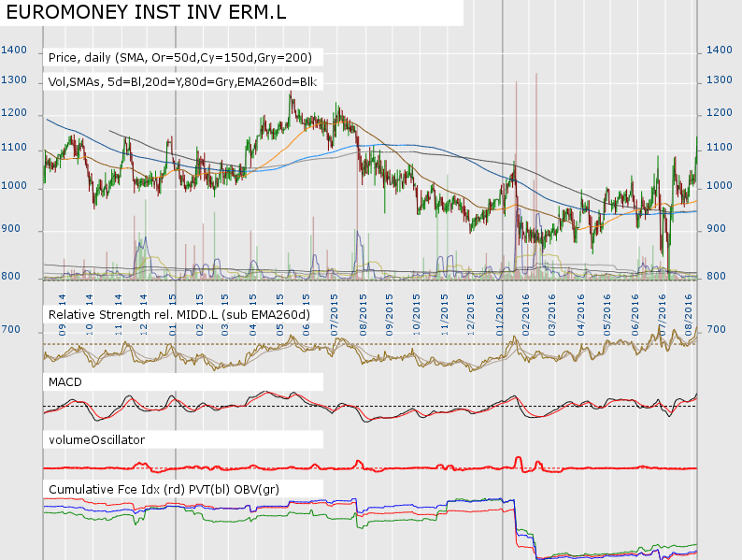The width and height of the screenshot is (742, 560).
Task: Click the 10/2015 date label
Action: point(417,315)
